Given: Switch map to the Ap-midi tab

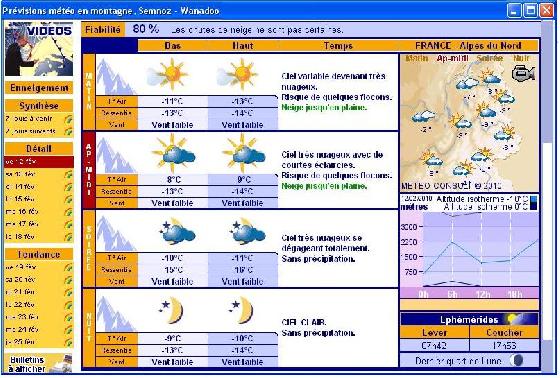Looking at the screenshot, I should (x=452, y=58).
